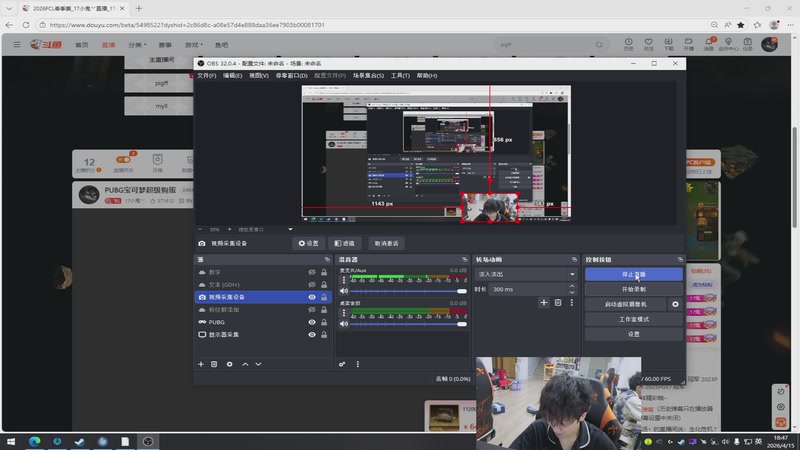Open OBS 停靠窗口(D) menu

click(291, 76)
